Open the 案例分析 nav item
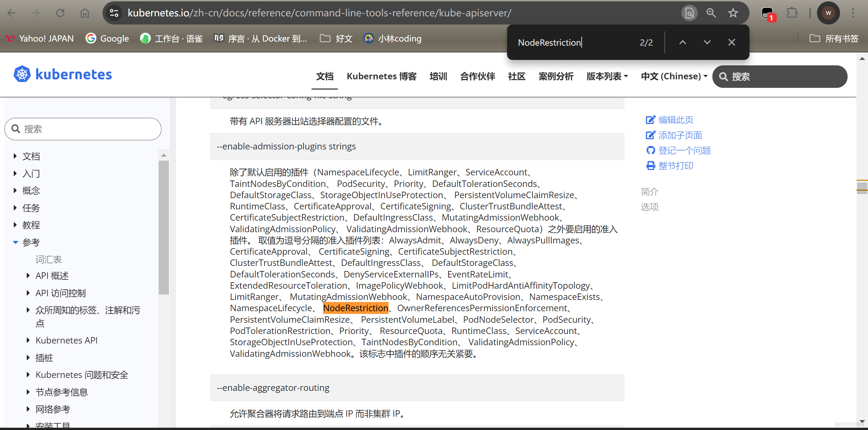This screenshot has height=430, width=868. (556, 76)
